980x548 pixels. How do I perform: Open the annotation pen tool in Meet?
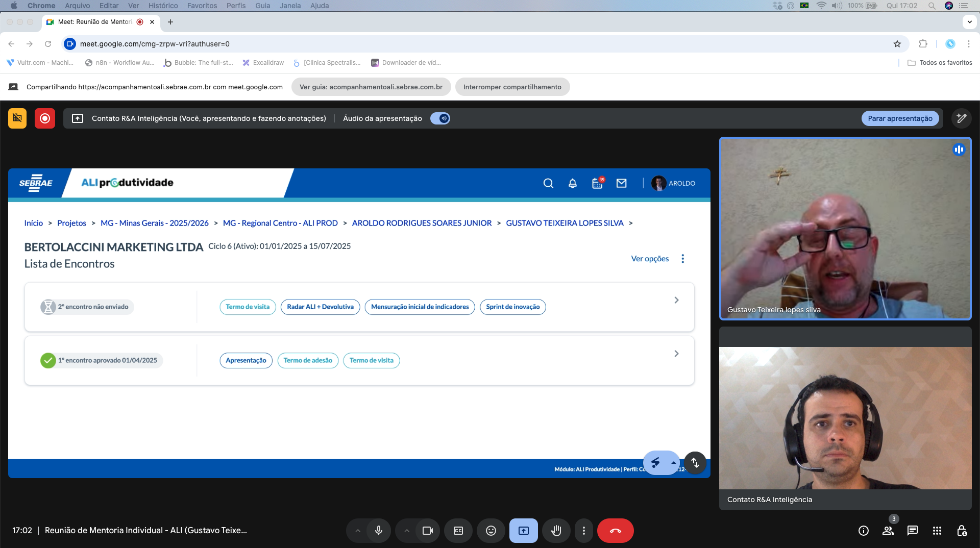[x=962, y=118]
